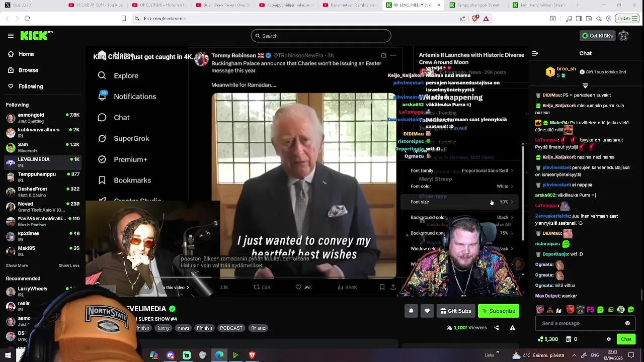Click the finland stream tag
This screenshot has height=362, width=644.
[258, 328]
